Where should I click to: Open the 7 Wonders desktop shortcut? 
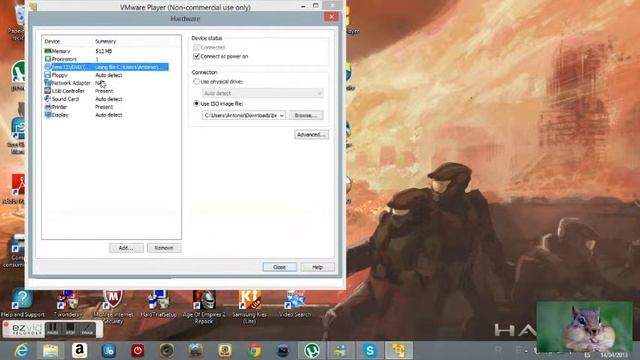(x=67, y=303)
